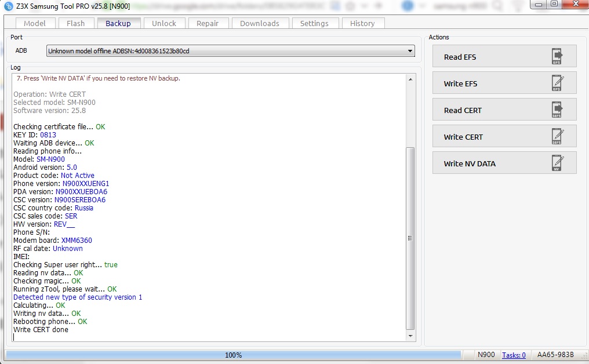Select the Backup tab
This screenshot has width=589, height=364.
118,23
